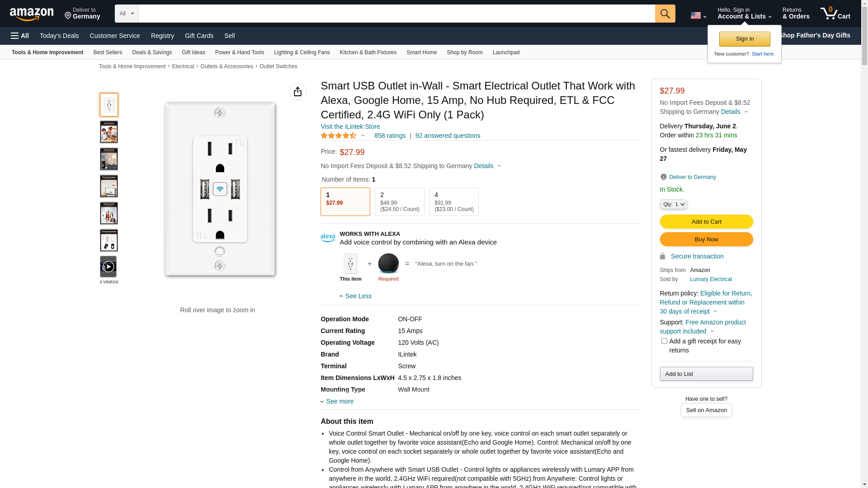Select the 4-pack $91.99 option
The width and height of the screenshot is (868, 488).
click(453, 202)
